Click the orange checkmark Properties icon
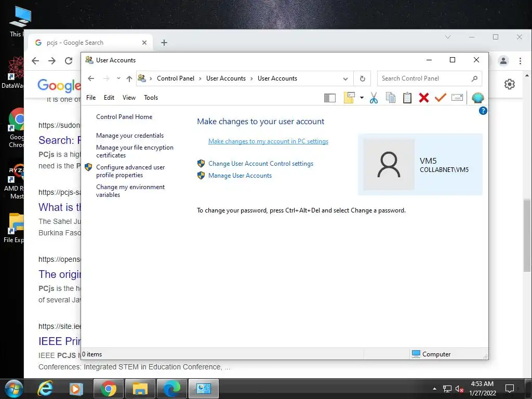The height and width of the screenshot is (399, 532). [x=441, y=98]
